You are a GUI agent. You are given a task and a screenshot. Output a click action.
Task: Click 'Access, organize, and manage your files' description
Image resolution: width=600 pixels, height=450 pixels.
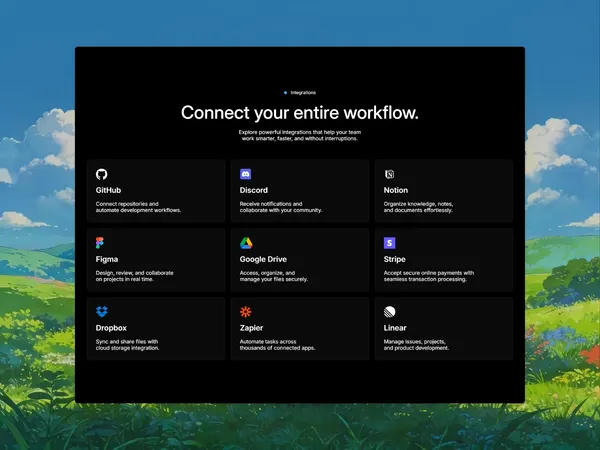coord(274,276)
